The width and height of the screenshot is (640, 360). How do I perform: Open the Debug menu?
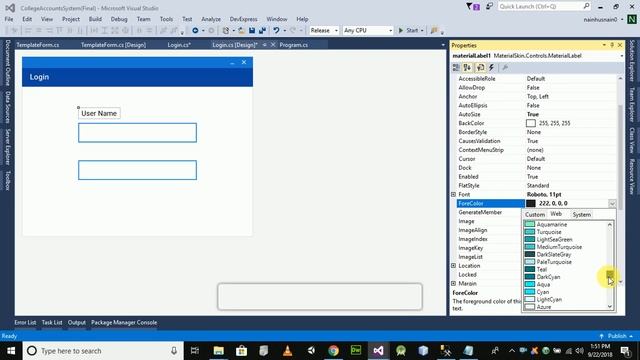coord(119,19)
